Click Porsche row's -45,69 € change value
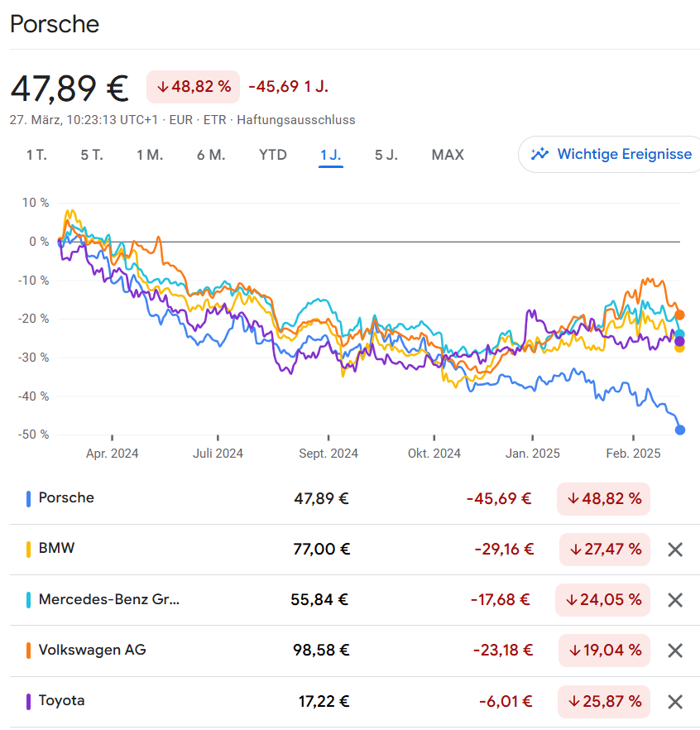 [x=499, y=498]
